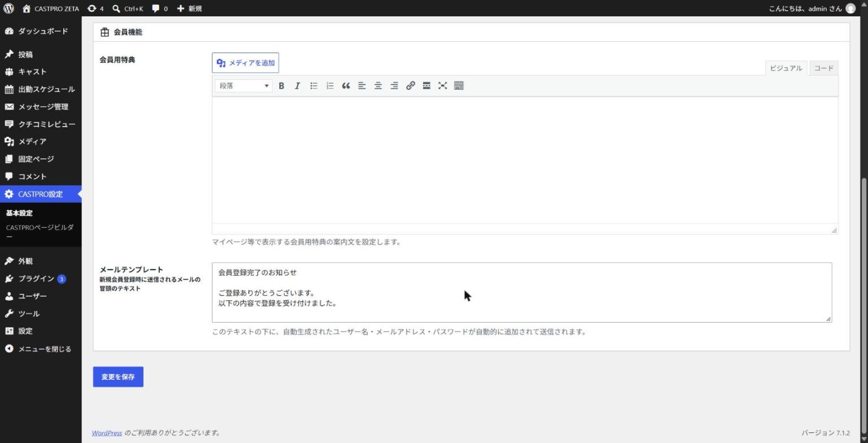Viewport: 868px width, 443px height.
Task: Apply blockquote formatting
Action: coord(346,86)
